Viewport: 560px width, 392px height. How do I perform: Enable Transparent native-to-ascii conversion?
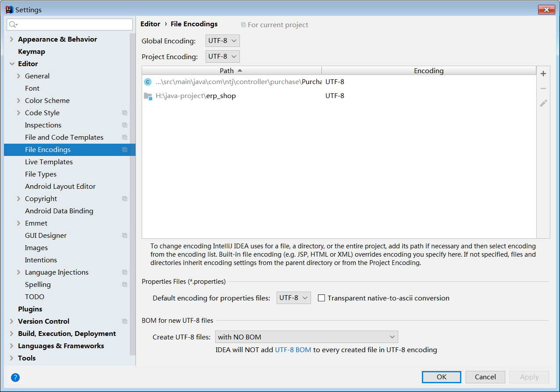pyautogui.click(x=321, y=298)
